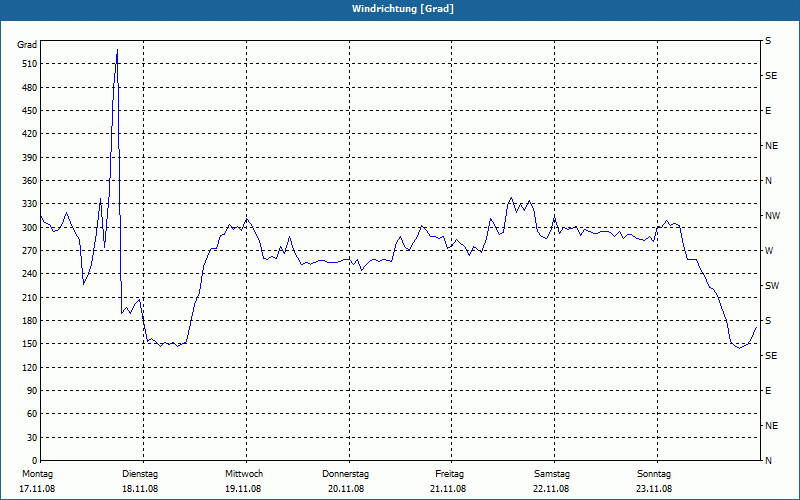800x500 pixels.
Task: Select the 390 degree axis label
Action: click(x=30, y=158)
